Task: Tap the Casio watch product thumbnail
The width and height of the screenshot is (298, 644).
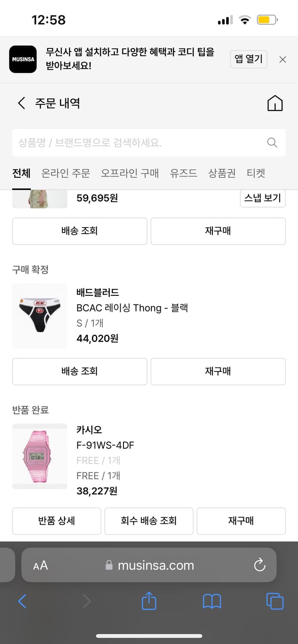Action: tap(40, 456)
